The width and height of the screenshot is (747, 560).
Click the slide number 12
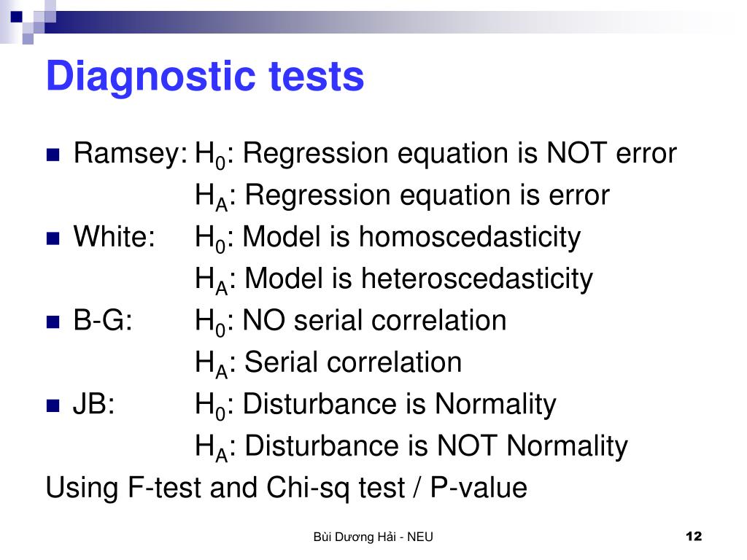tap(694, 536)
